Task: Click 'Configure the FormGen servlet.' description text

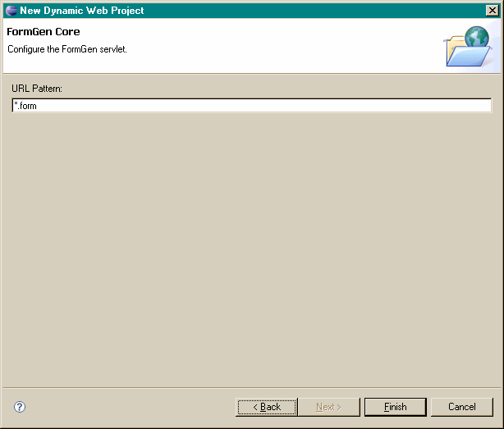Action: click(x=67, y=49)
